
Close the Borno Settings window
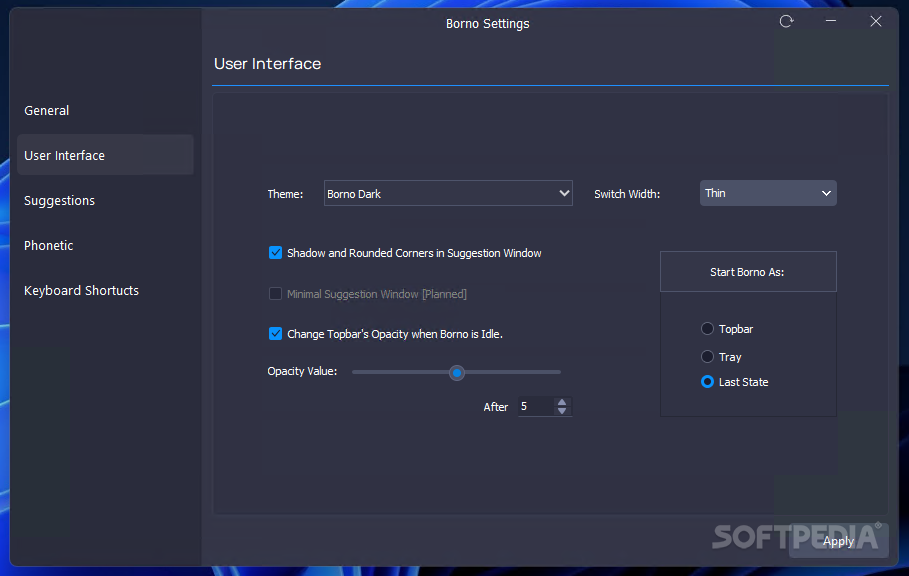[876, 21]
